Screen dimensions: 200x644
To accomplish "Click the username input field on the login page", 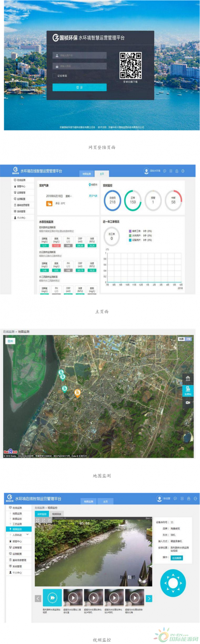I will (x=80, y=56).
